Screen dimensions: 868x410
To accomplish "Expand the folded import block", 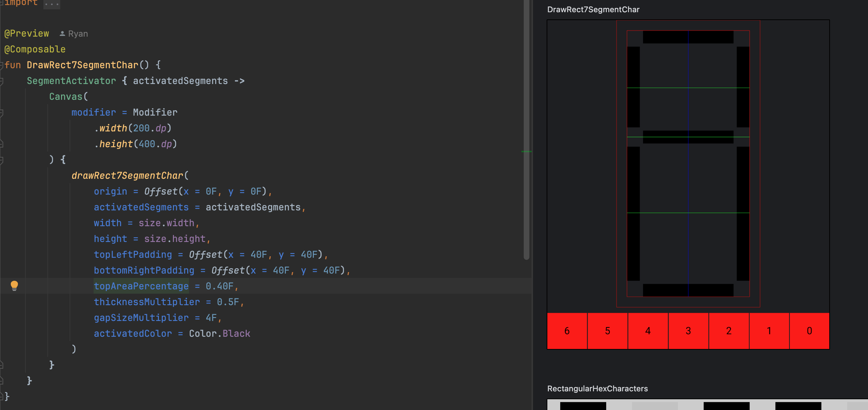I will point(52,4).
